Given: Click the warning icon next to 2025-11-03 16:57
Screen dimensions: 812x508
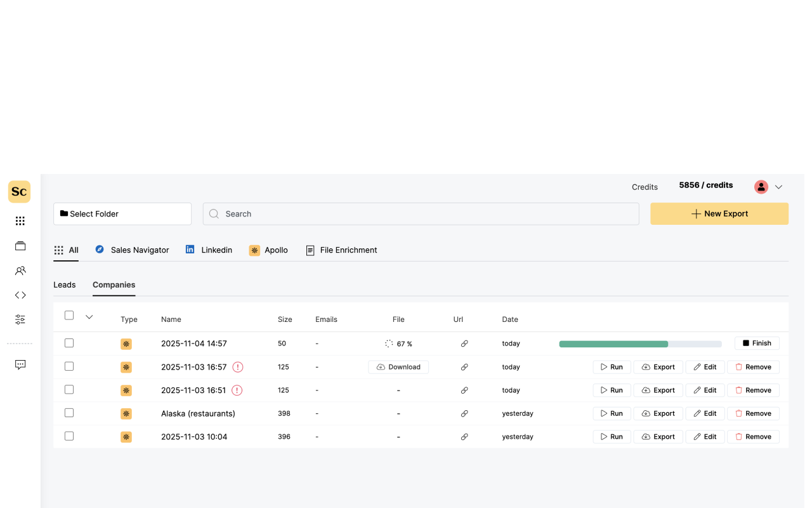Looking at the screenshot, I should click(237, 366).
